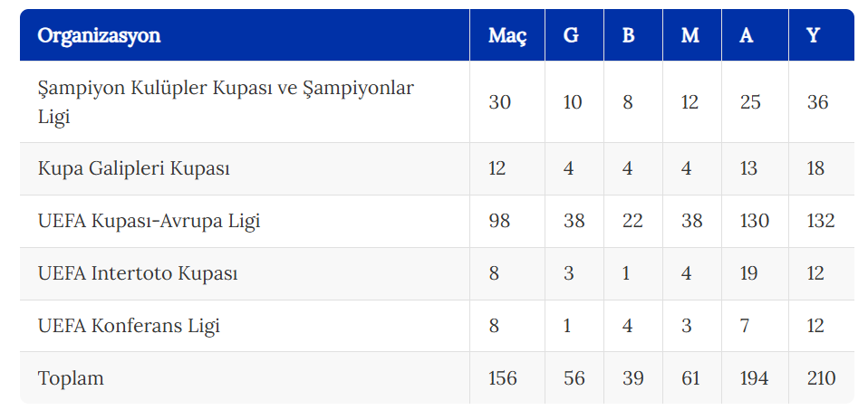
Task: Select the 98 matches cell
Action: click(499, 221)
